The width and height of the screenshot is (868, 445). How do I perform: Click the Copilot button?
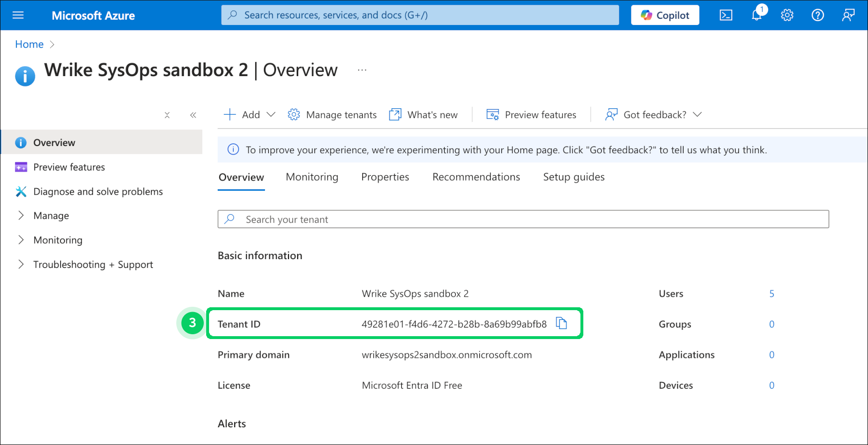[665, 15]
